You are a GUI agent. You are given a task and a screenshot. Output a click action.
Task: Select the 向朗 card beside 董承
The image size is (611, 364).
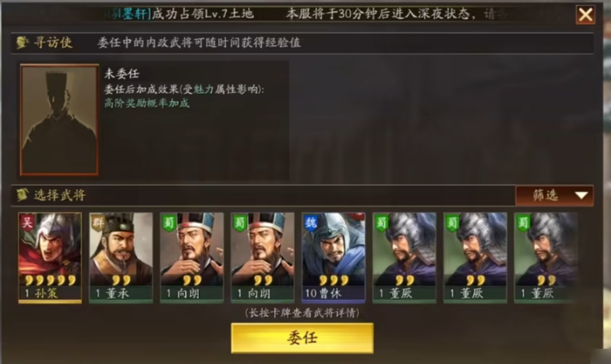(x=191, y=257)
